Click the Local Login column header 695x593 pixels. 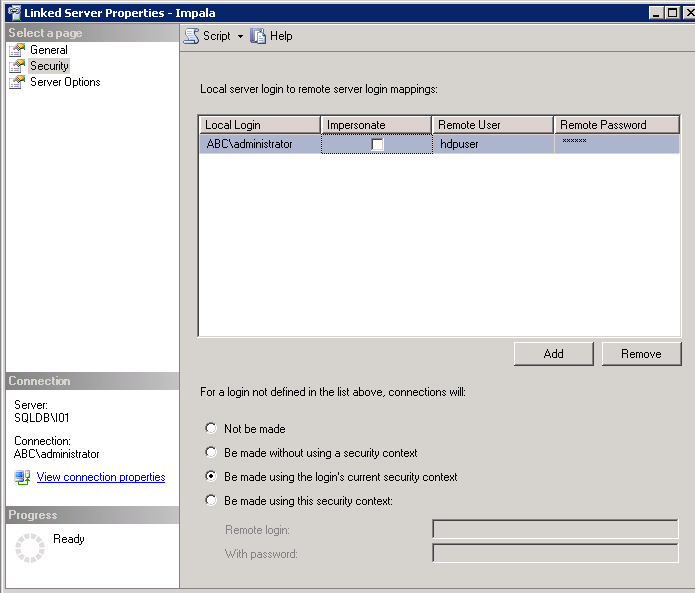[260, 125]
